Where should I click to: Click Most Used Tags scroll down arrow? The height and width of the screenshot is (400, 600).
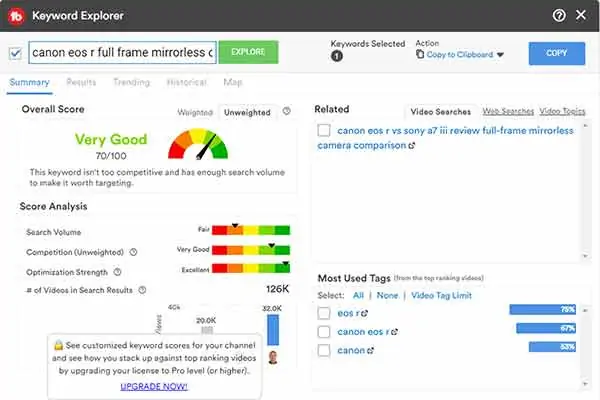click(x=585, y=383)
